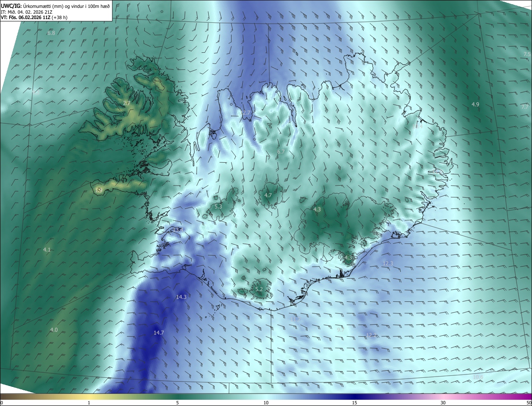Viewport: 532px width, 406px height.
Task: Click the valid time 'VT: Fös. 06.02.2026 11Z'
Action: [x=26, y=17]
